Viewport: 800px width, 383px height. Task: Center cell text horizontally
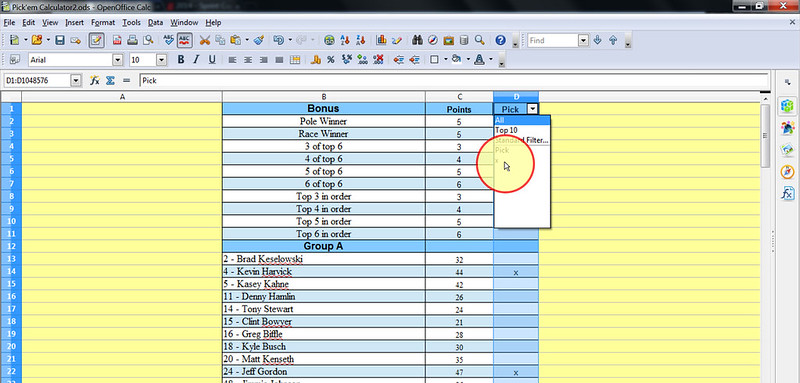(x=248, y=60)
